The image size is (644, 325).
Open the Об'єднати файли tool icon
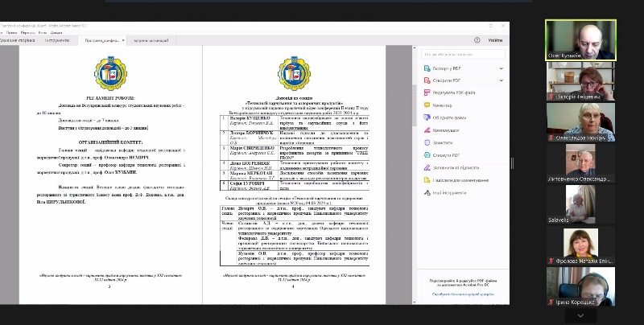(x=427, y=117)
